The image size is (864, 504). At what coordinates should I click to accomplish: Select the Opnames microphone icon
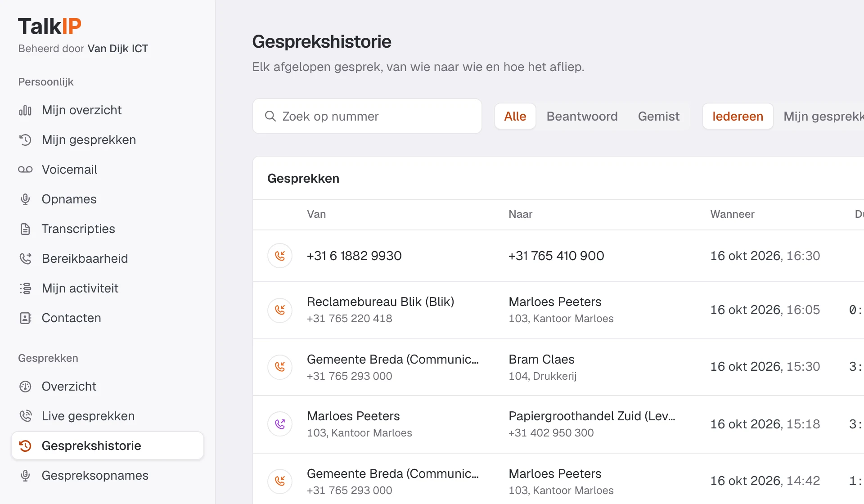pos(25,199)
